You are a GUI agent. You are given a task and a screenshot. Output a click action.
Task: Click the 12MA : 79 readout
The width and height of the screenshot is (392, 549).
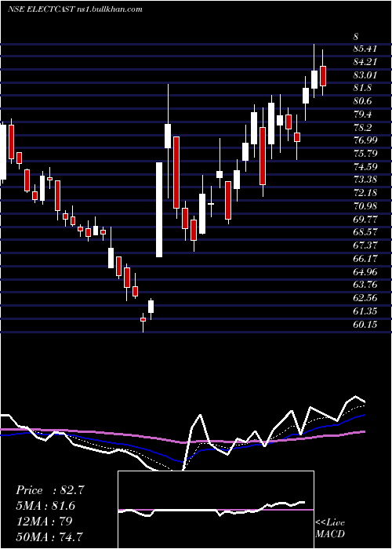pos(44,521)
